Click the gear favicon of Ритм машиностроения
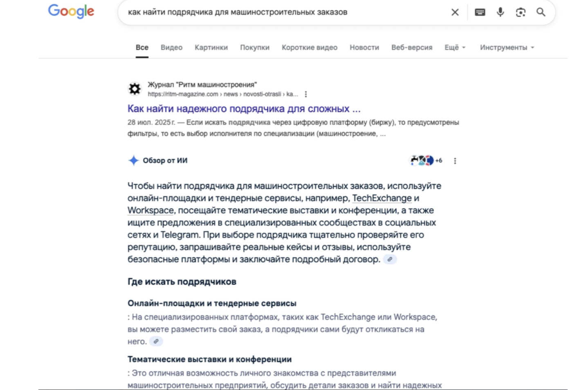This screenshot has width=588, height=390. click(135, 89)
